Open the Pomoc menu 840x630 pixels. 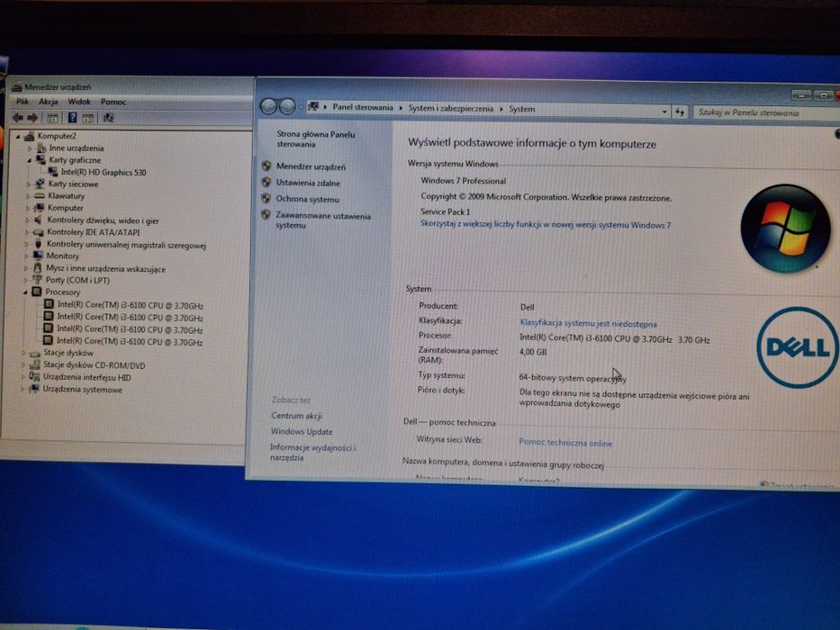[x=113, y=102]
